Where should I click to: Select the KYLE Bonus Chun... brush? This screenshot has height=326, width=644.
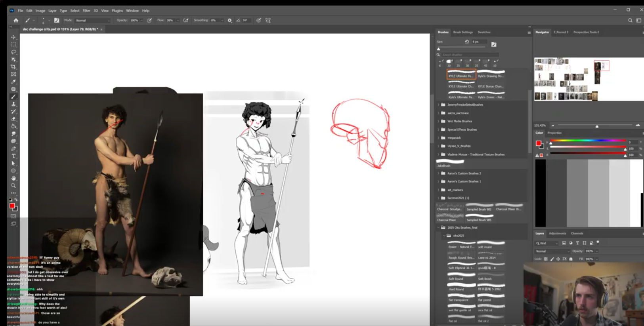[x=491, y=84]
